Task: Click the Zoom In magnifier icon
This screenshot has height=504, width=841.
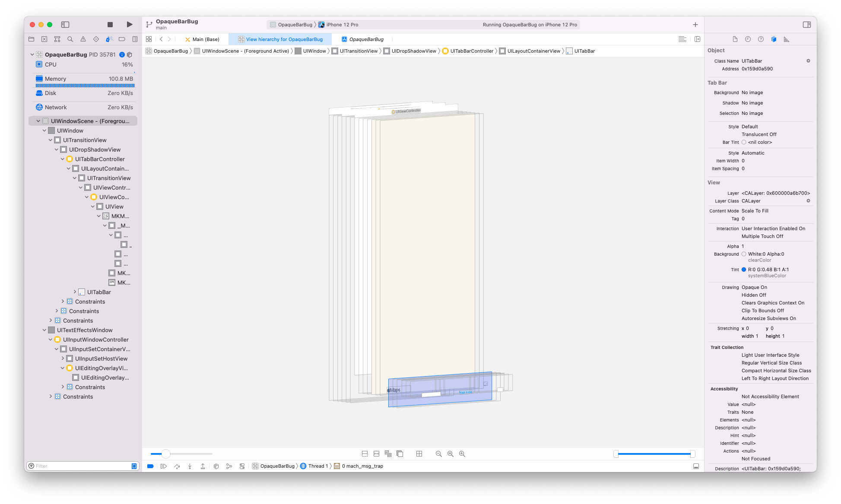Action: coord(462,454)
